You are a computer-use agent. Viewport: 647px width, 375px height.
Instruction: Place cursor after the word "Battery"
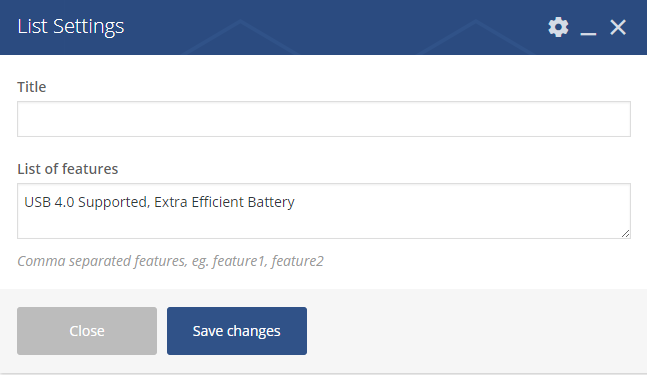point(296,202)
